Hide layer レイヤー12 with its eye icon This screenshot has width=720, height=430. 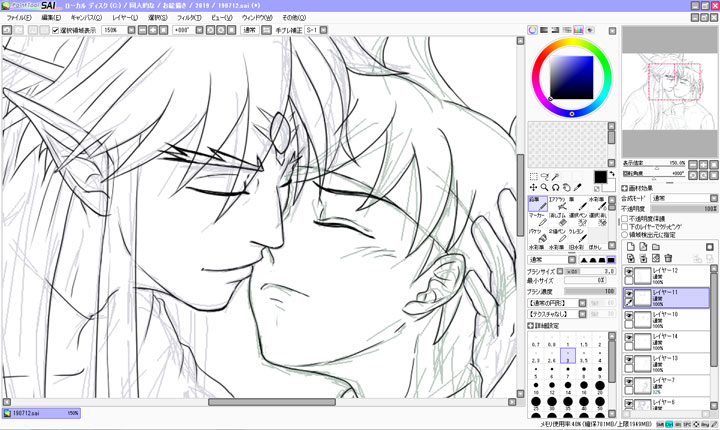[x=629, y=271]
